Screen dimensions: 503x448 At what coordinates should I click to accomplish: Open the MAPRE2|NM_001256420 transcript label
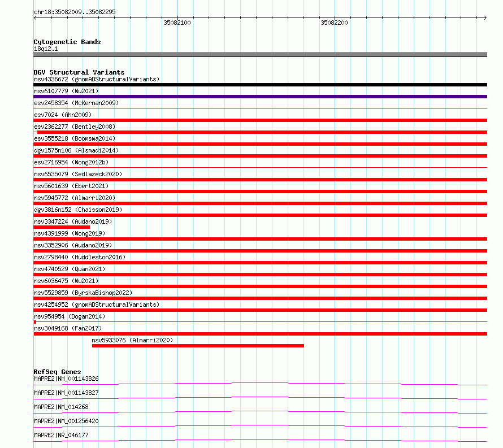click(66, 421)
